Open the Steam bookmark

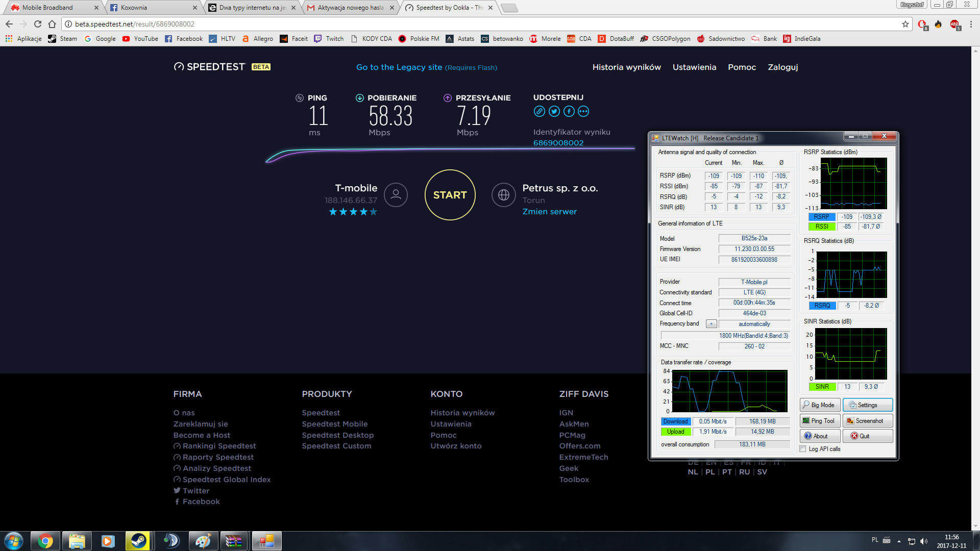pyautogui.click(x=62, y=39)
